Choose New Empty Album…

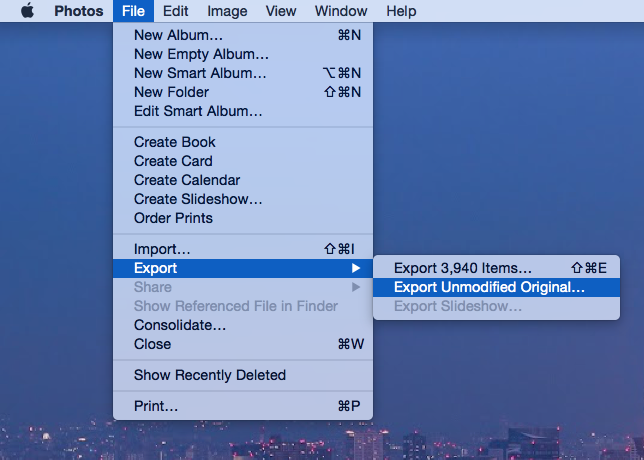click(x=243, y=54)
